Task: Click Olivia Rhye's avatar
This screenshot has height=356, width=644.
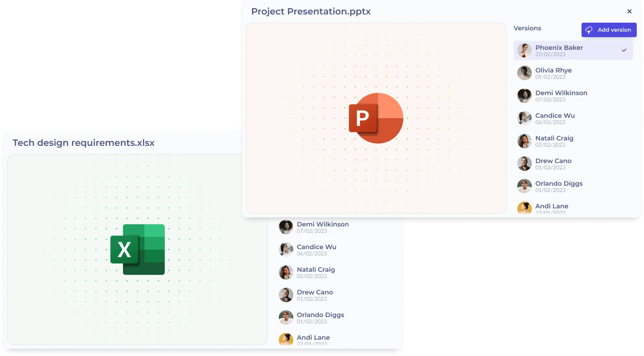Action: [x=525, y=73]
